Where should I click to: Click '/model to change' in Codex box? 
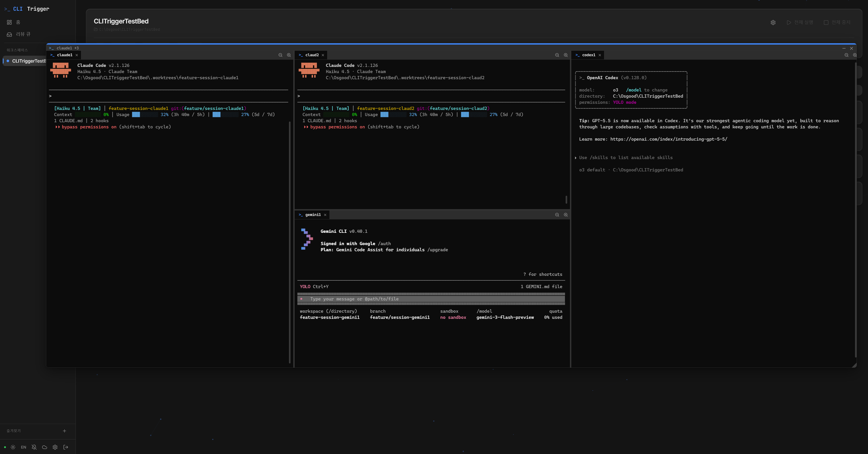coord(646,90)
